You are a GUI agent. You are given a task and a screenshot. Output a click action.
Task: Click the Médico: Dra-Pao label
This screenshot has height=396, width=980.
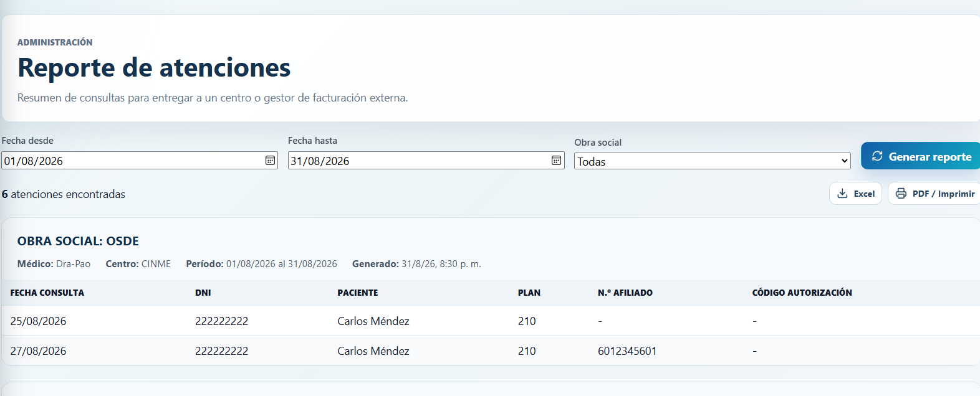54,264
